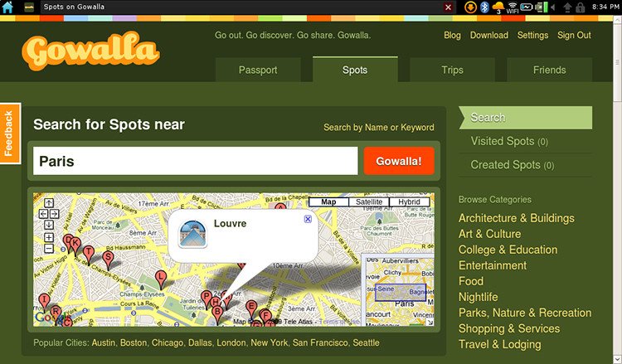The image size is (622, 364).
Task: Open the Trips tab
Action: click(452, 70)
